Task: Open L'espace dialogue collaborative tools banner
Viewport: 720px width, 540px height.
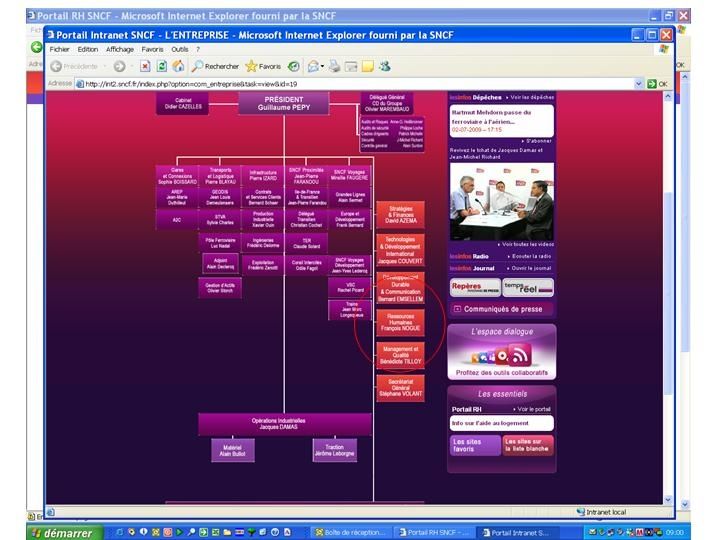Action: (502, 352)
